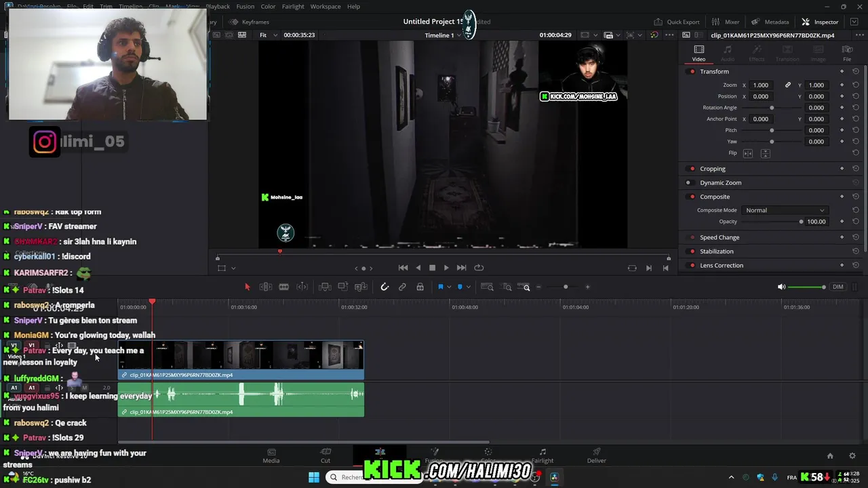Add a blue Marker on the timeline
Screen dimensions: 868x488
[x=460, y=287]
